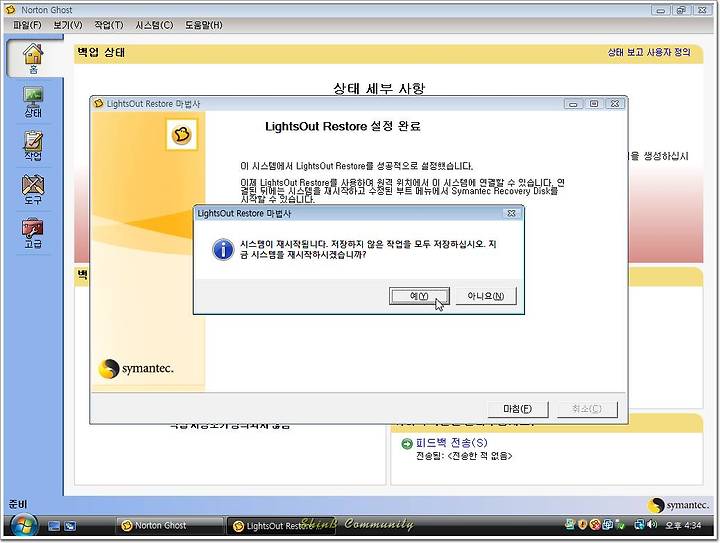Click the show desktop quick launch icon
Viewport: 720px width, 543px height.
pyautogui.click(x=54, y=526)
